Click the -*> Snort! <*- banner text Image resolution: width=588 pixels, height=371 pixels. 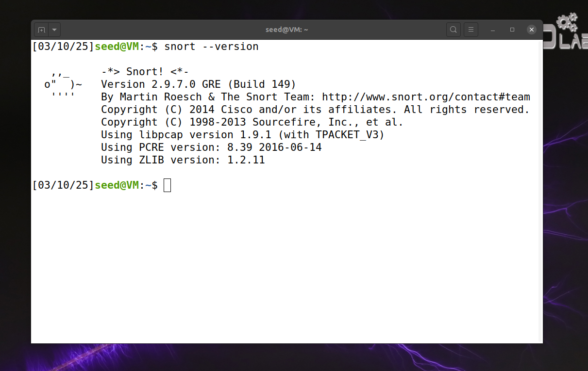(145, 72)
